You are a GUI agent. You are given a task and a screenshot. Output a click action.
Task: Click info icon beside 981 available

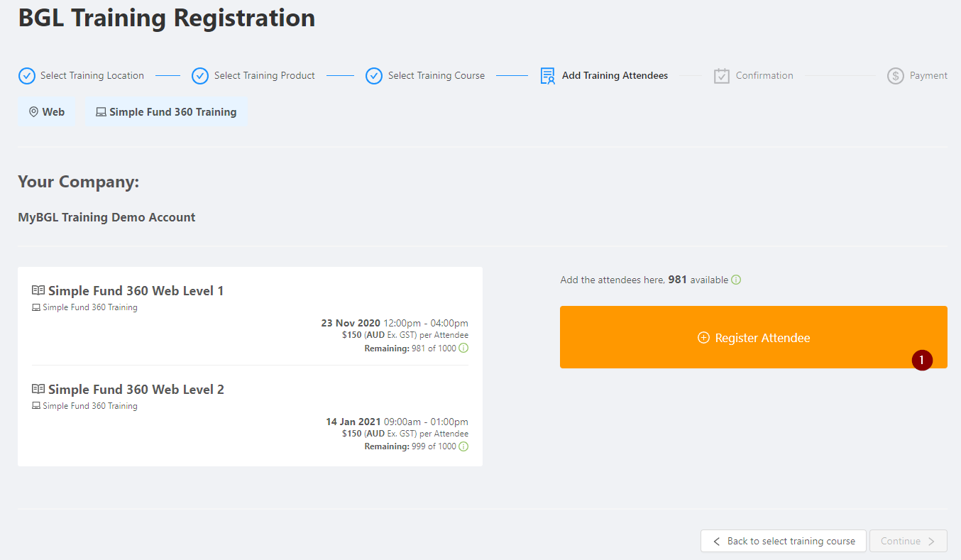tap(736, 280)
